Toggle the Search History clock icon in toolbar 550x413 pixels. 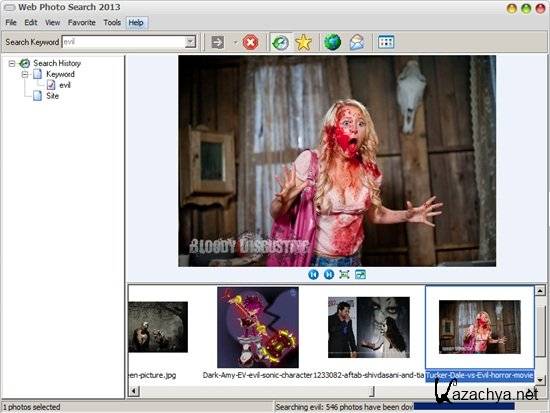tap(280, 42)
